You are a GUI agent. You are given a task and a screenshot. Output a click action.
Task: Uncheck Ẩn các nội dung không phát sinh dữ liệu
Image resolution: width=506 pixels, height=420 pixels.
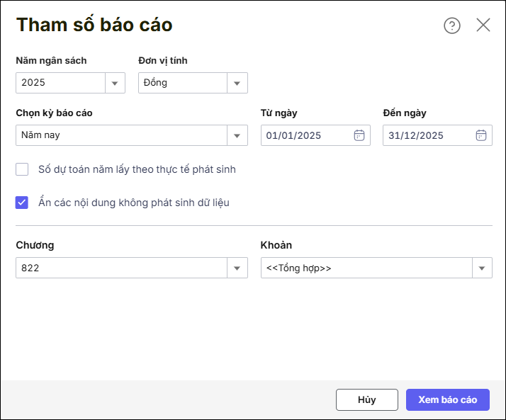(22, 203)
